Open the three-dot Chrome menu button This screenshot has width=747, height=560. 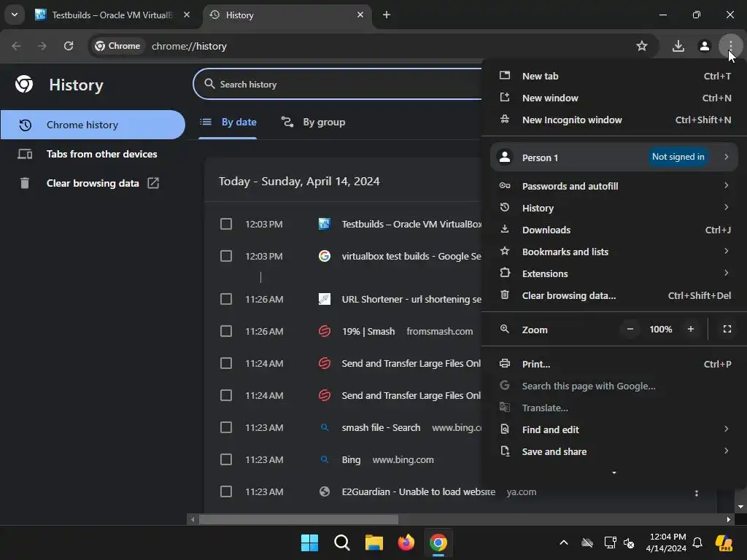point(730,46)
